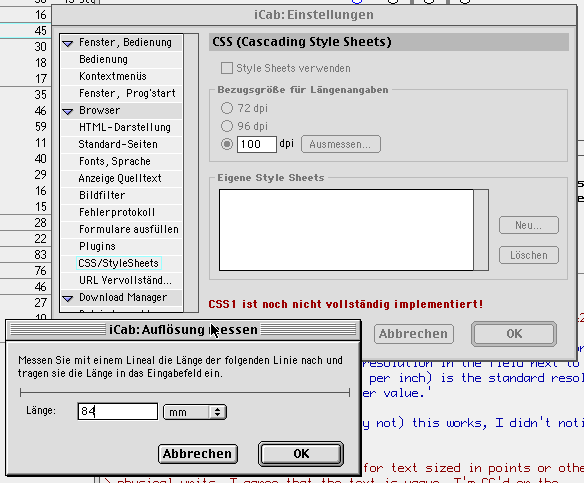Select Kontextmenüs in the settings list
Viewport: 584px width, 483px height.
pyautogui.click(x=113, y=76)
